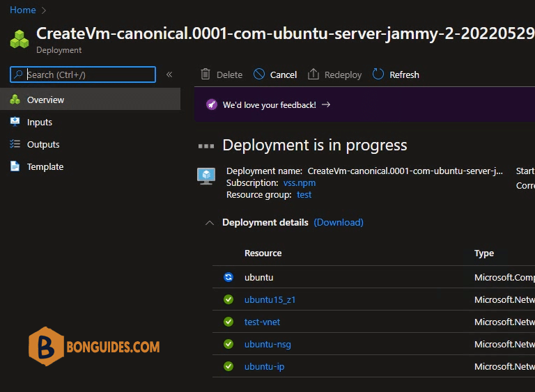The height and width of the screenshot is (392, 535).
Task: Click the Deployment name value text
Action: [405, 171]
